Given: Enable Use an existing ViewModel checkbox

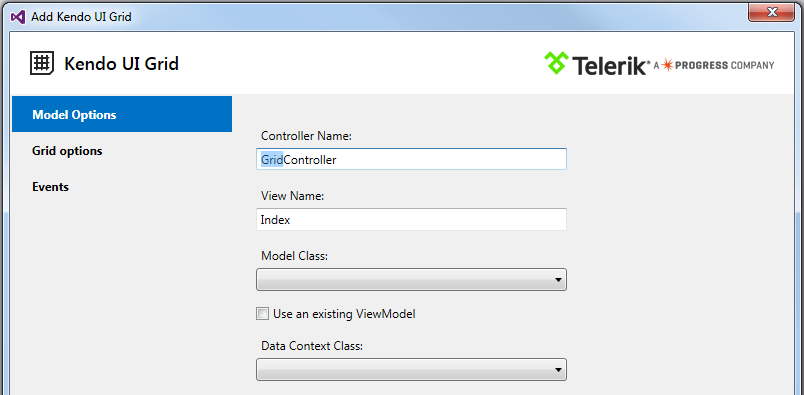Looking at the screenshot, I should [x=263, y=313].
